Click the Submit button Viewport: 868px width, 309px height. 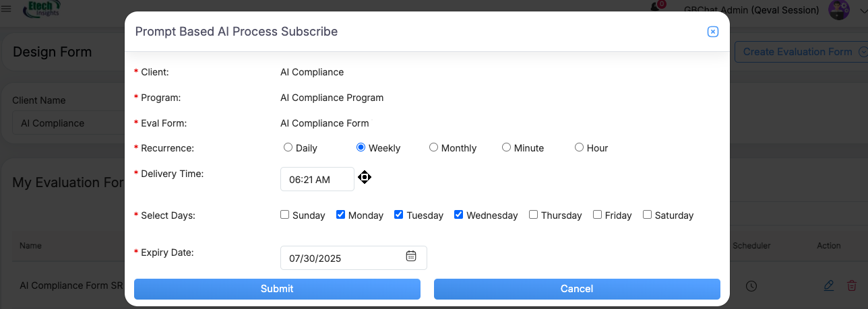click(x=277, y=289)
